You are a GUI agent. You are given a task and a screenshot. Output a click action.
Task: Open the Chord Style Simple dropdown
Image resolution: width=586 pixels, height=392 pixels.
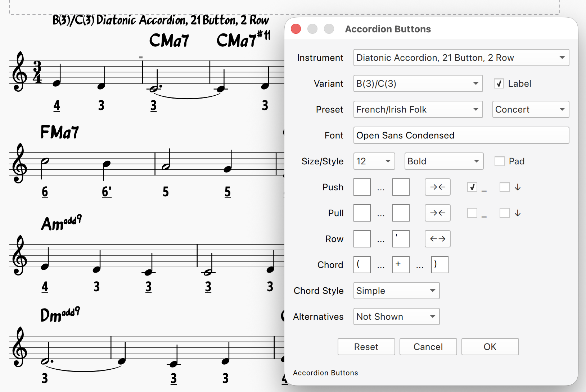396,291
